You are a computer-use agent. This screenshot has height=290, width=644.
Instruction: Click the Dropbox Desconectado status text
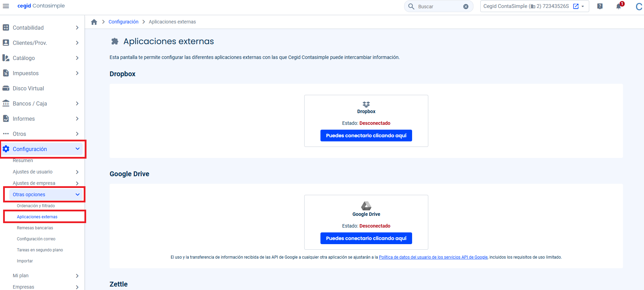pos(375,123)
